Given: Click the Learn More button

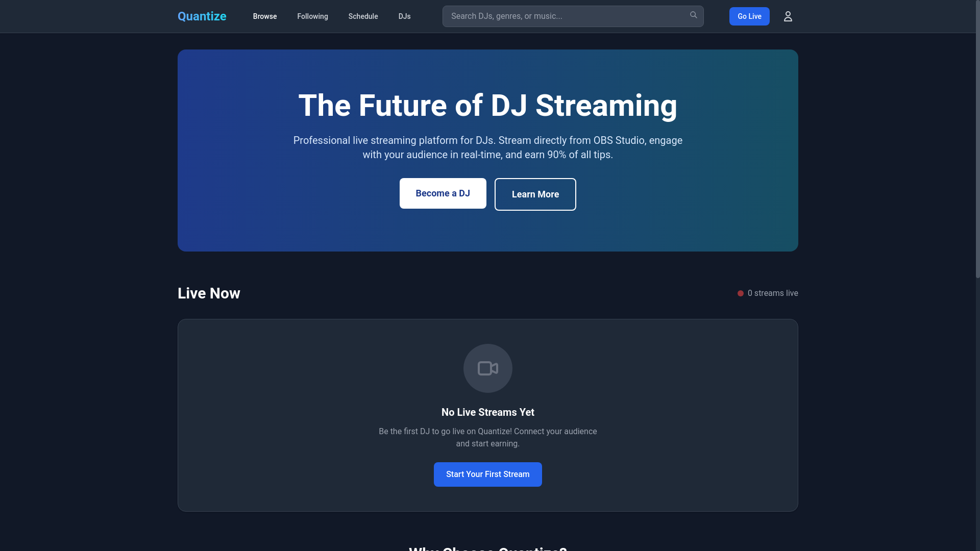Looking at the screenshot, I should pyautogui.click(x=535, y=194).
